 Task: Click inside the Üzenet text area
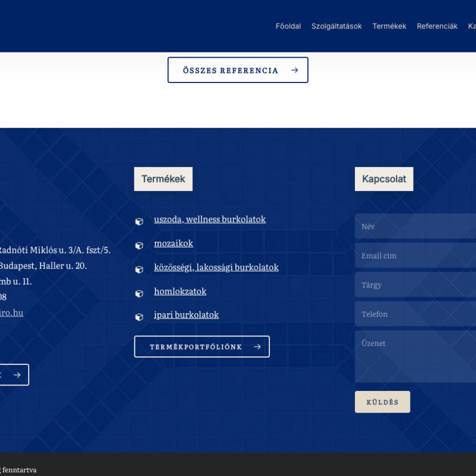pyautogui.click(x=415, y=356)
